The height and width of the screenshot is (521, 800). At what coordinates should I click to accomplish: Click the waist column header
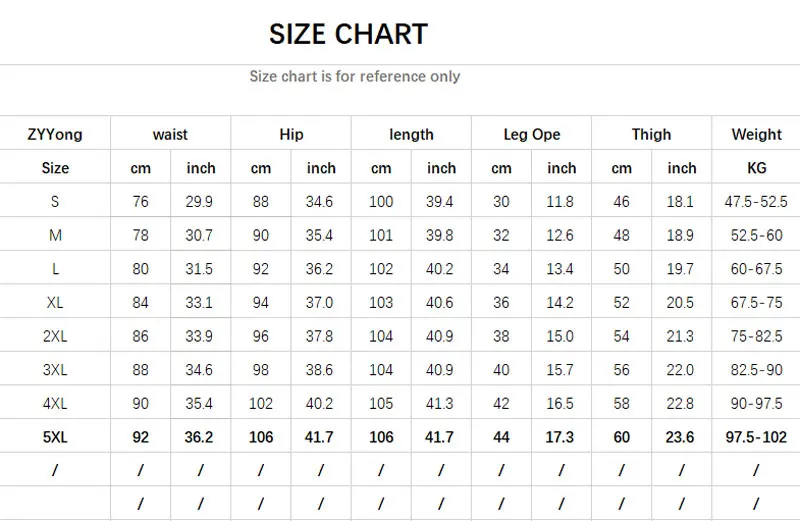[x=170, y=134]
